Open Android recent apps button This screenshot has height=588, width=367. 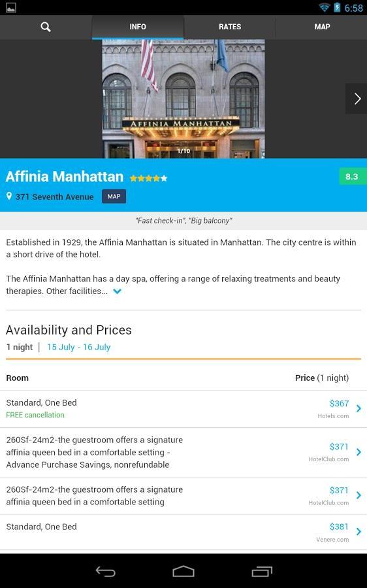(x=262, y=571)
